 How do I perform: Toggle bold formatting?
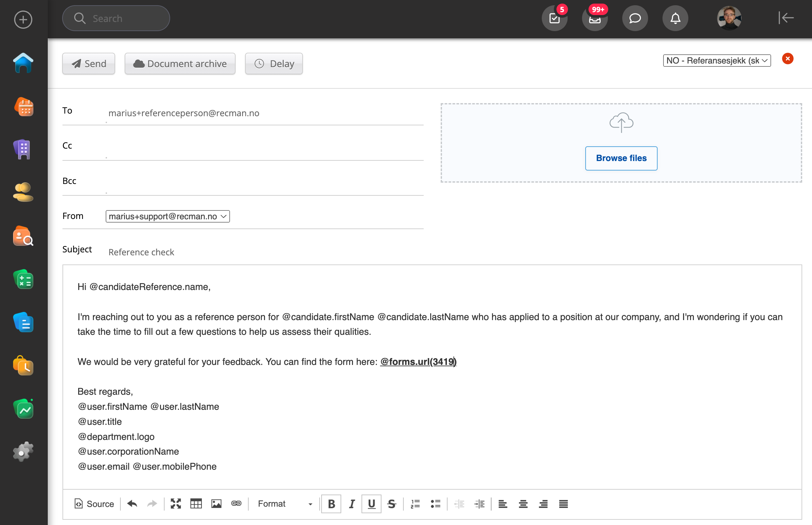point(331,503)
